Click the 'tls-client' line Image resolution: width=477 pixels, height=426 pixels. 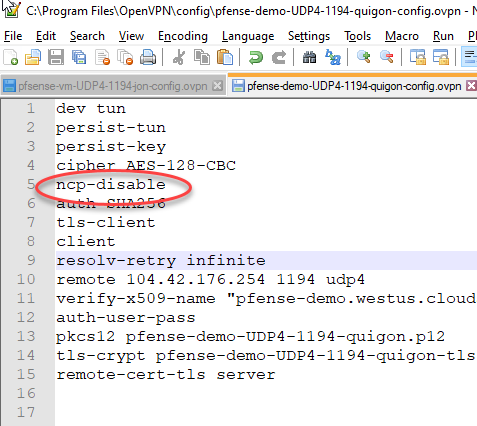point(106,222)
